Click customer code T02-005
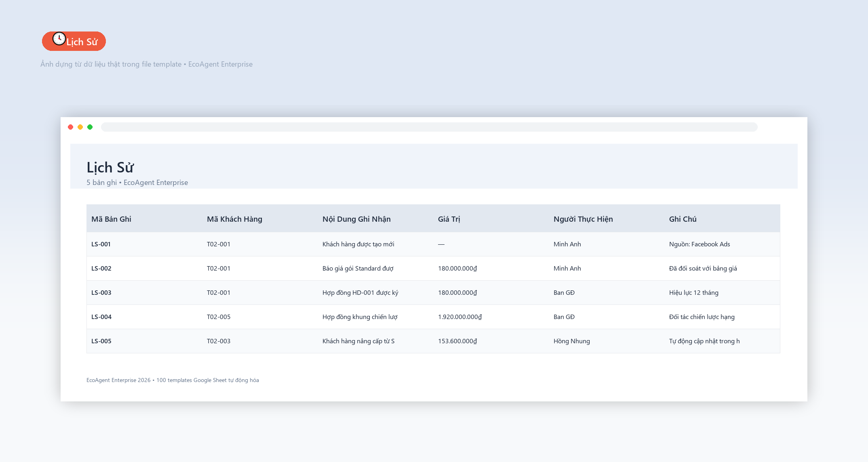The height and width of the screenshot is (462, 868). pos(219,317)
